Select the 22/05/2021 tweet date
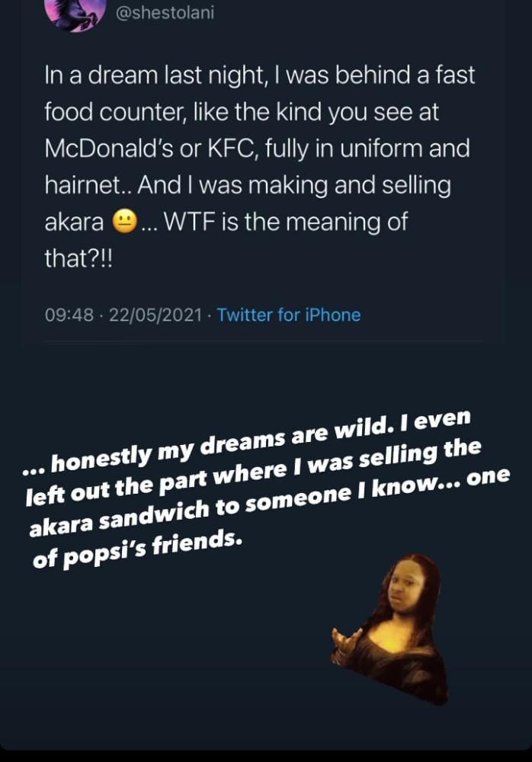532x762 pixels. click(x=157, y=315)
